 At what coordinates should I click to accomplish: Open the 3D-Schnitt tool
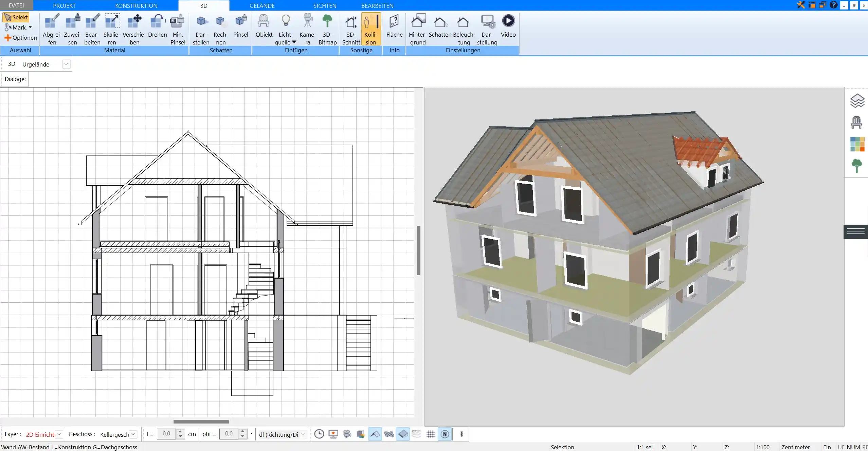[x=351, y=29]
